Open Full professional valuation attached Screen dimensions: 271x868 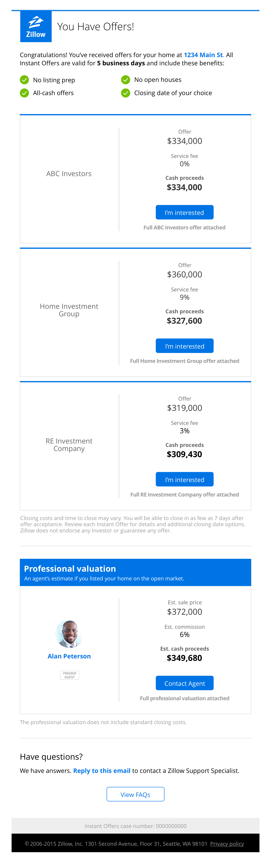[184, 698]
